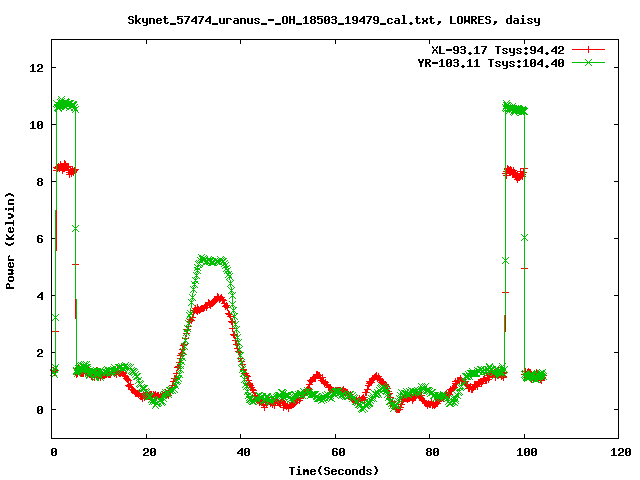Click the x-axis tick label 120
This screenshot has height=480, width=640.
[621, 452]
